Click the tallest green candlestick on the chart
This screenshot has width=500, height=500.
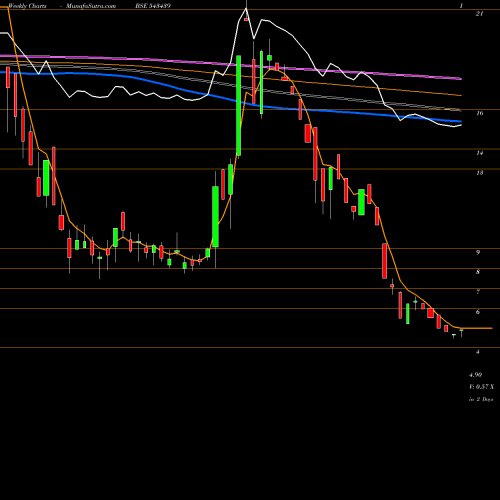point(239,105)
